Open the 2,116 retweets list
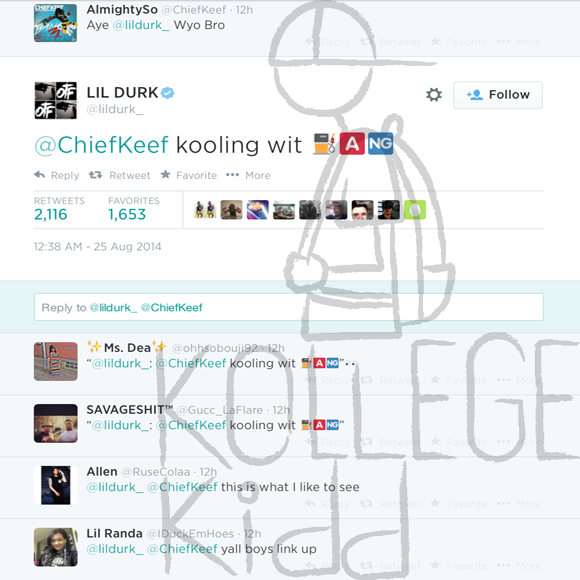The width and height of the screenshot is (580, 580). point(51,214)
